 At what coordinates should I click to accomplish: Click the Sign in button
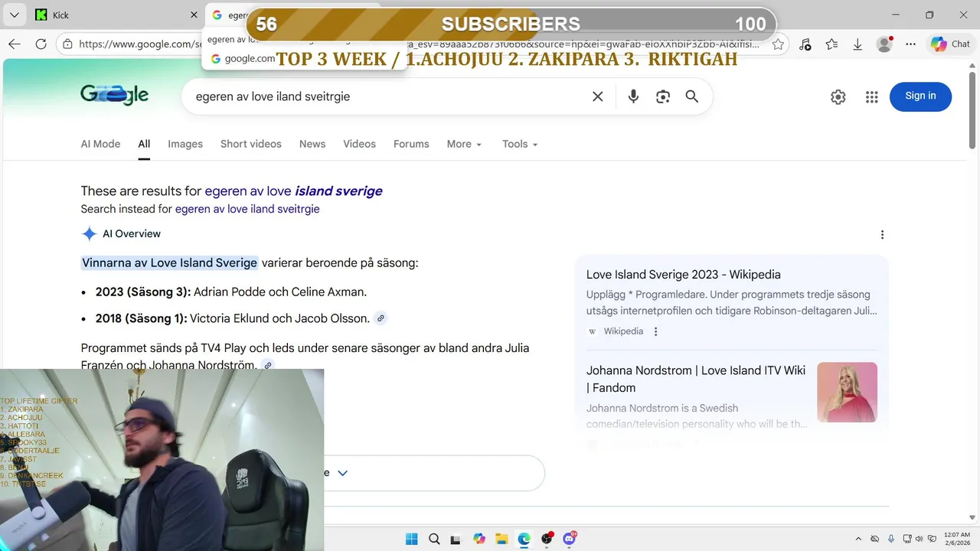920,96
